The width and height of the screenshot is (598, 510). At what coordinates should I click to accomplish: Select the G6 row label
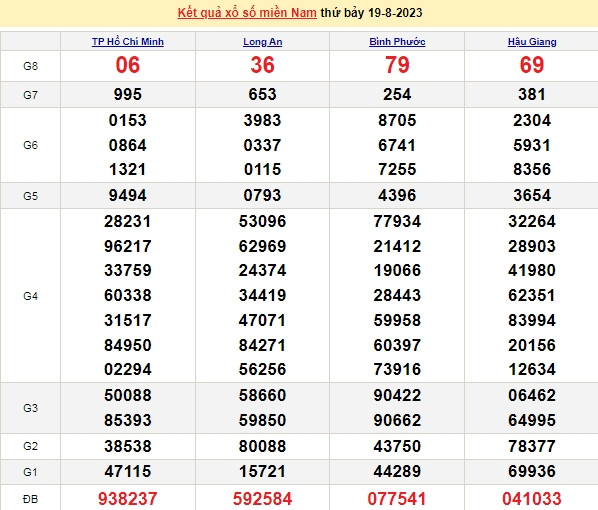(x=31, y=145)
